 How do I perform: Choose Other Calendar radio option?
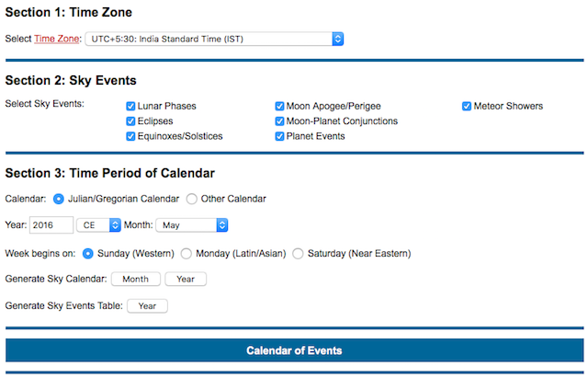pyautogui.click(x=192, y=199)
